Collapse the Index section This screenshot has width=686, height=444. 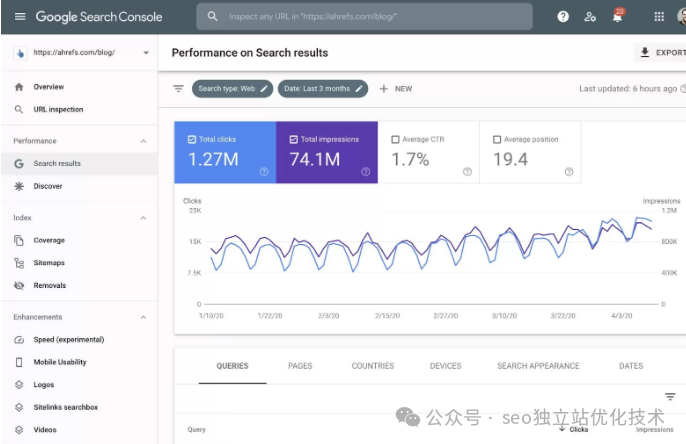click(143, 218)
